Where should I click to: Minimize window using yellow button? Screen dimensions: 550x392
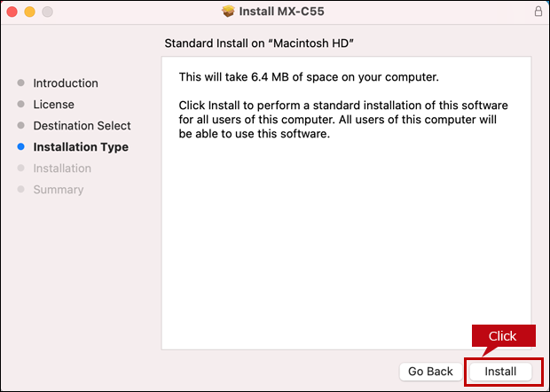(29, 12)
